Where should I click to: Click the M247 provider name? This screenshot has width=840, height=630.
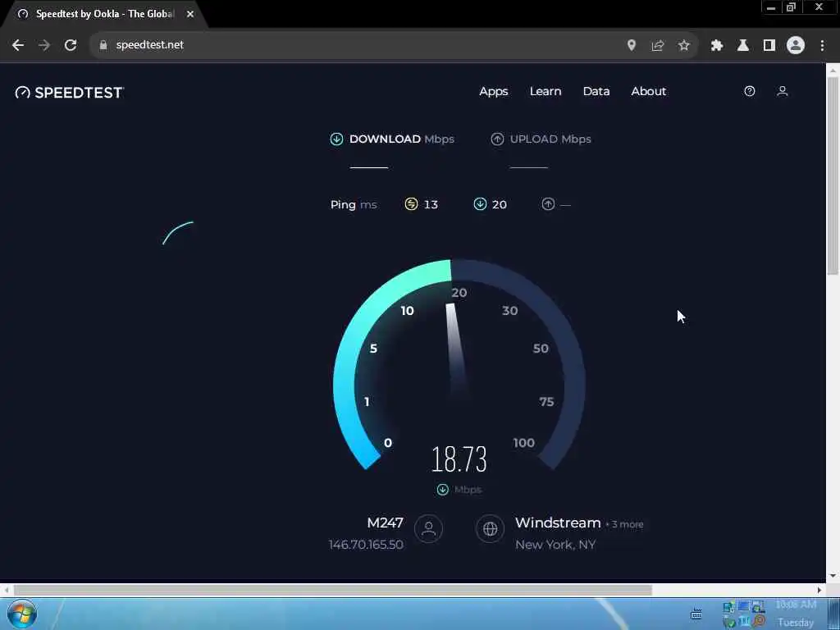pos(386,523)
